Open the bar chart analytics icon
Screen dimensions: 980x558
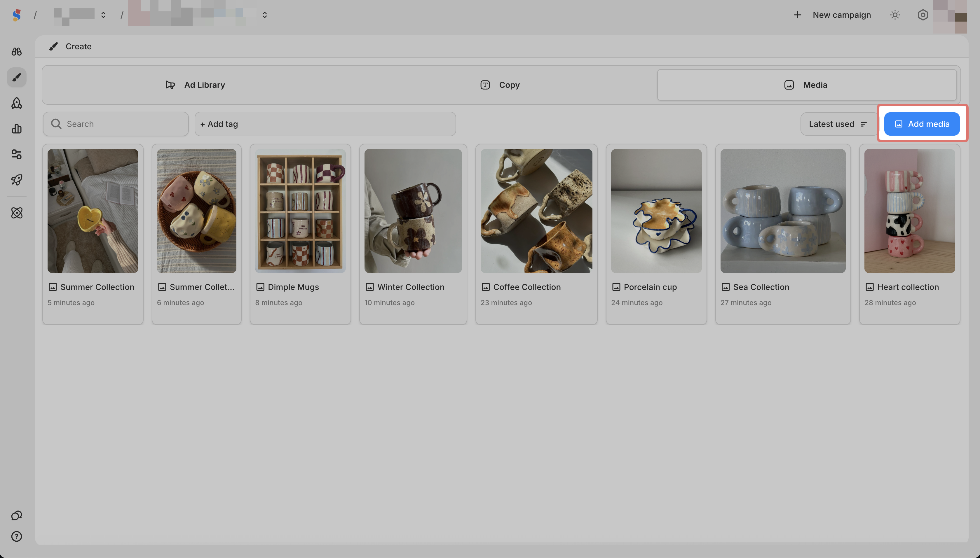(x=16, y=129)
